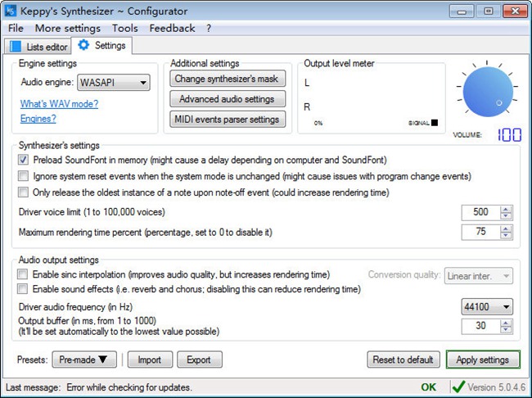Click the blue volume knob
Image resolution: width=532 pixels, height=398 pixels.
488,92
